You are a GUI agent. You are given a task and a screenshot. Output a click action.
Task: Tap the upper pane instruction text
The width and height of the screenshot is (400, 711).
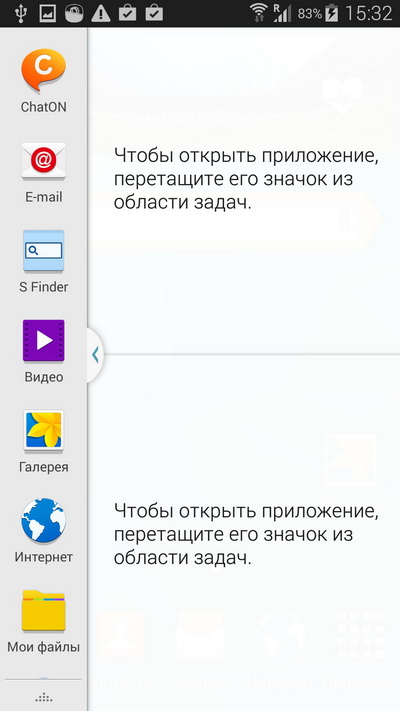pyautogui.click(x=246, y=180)
